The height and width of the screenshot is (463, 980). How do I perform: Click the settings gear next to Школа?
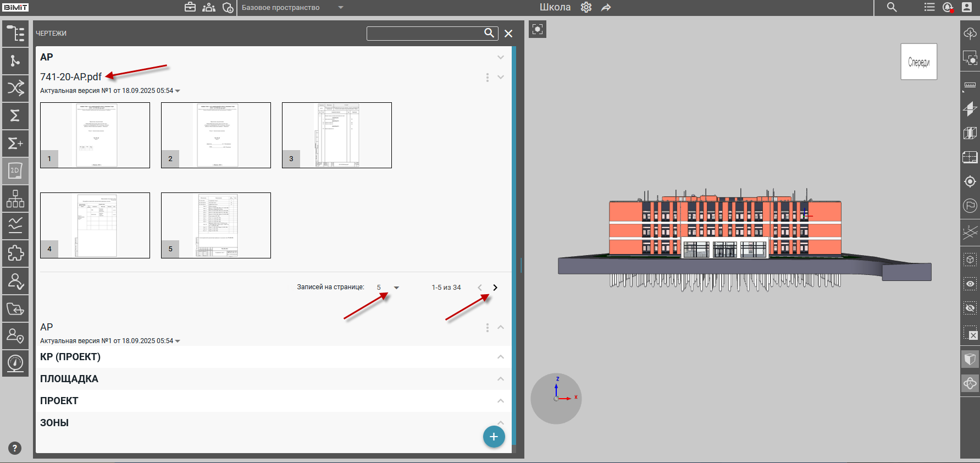586,8
